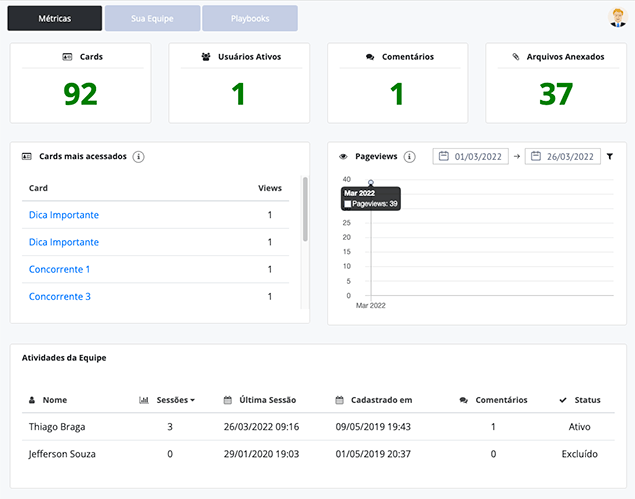
Task: Click the Comentários speech bubble icon at top
Action: click(x=370, y=57)
